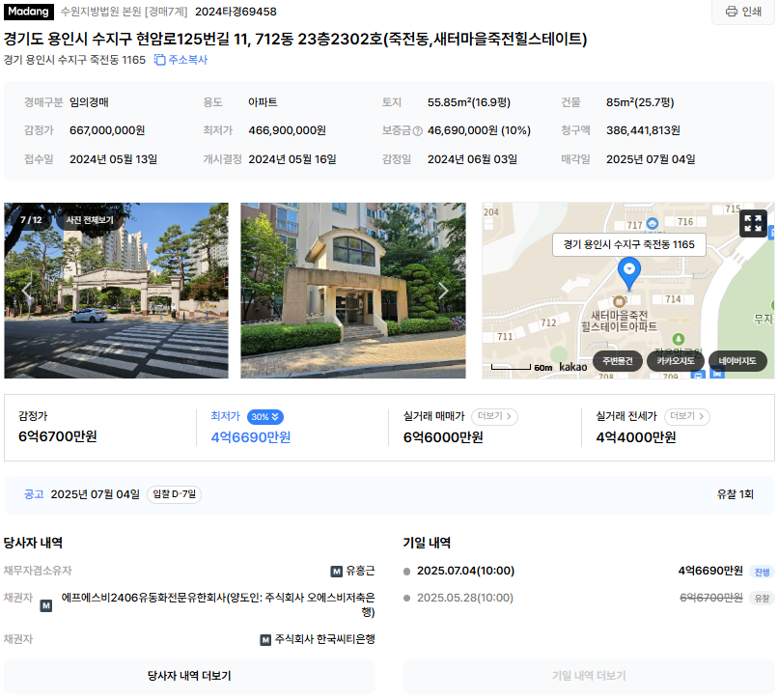This screenshot has width=778, height=700.
Task: Click the 유찰 status badge
Action: coord(762,599)
